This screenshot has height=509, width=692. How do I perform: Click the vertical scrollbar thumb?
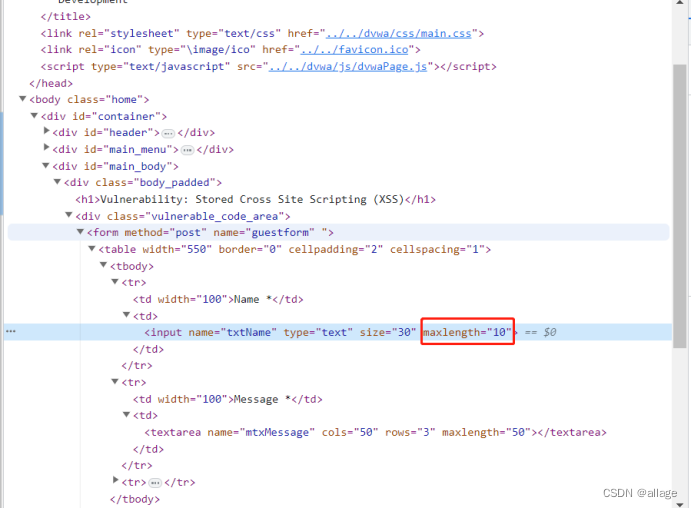(680, 207)
